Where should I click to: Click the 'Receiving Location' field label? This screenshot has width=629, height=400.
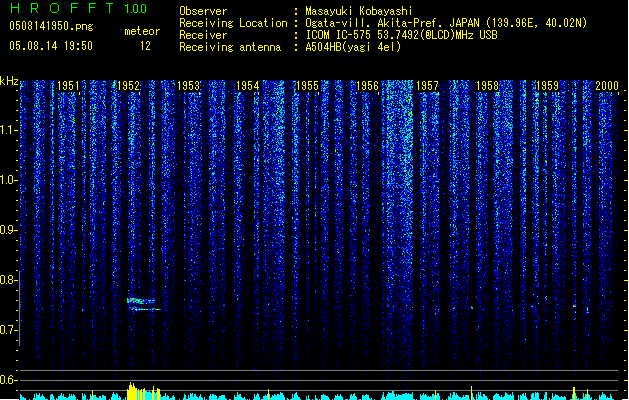coord(233,23)
